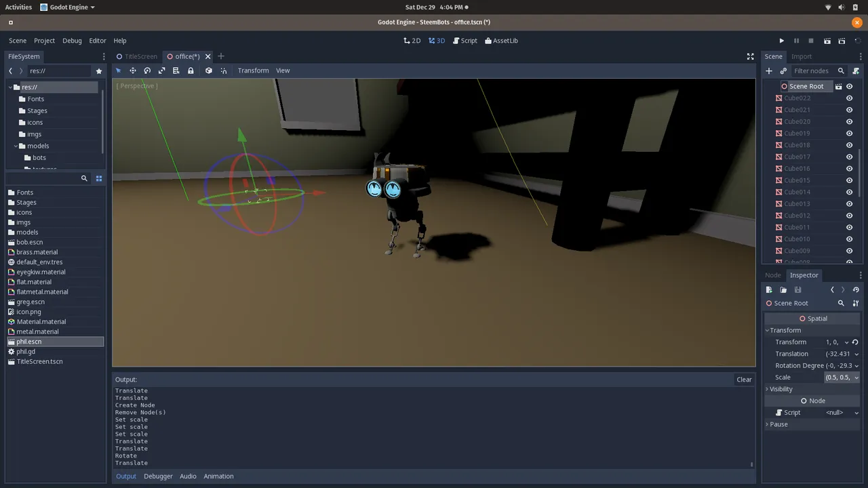Lock the selected object with padlock icon
This screenshot has height=488, width=868.
coord(191,70)
